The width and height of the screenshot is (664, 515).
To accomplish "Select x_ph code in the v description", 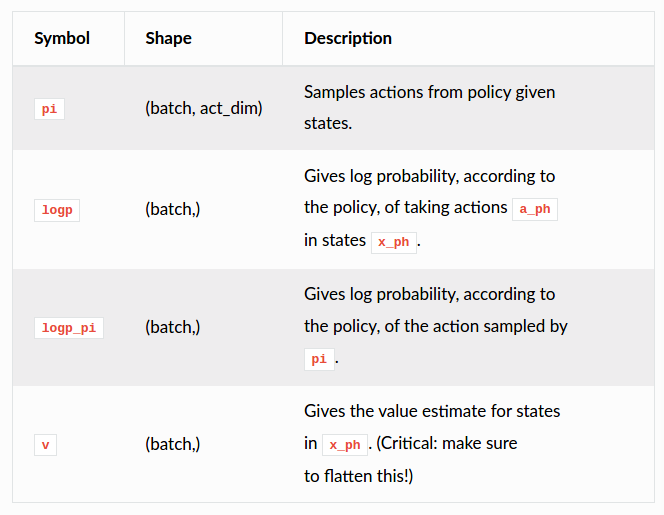I will [x=345, y=445].
